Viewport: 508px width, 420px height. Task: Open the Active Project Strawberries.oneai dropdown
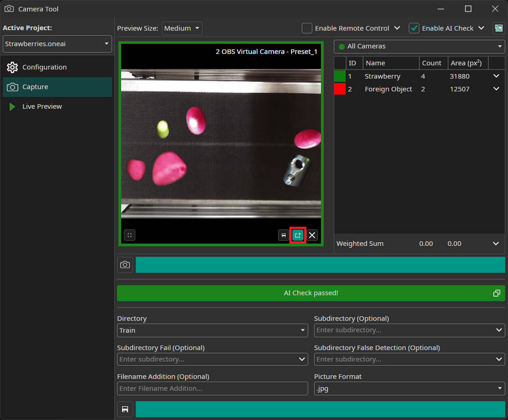pos(57,44)
